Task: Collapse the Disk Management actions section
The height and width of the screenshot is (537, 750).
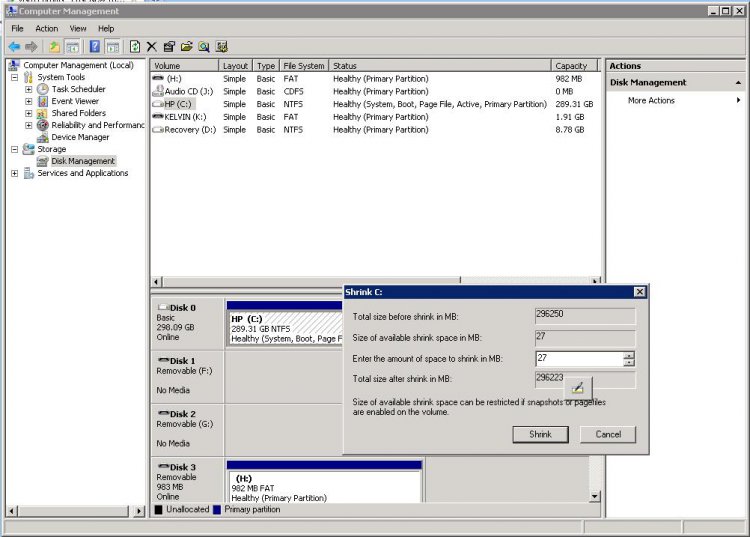Action: tap(739, 83)
